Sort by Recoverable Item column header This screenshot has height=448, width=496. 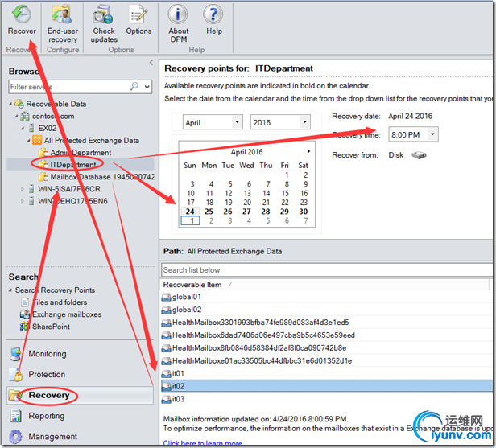(324, 285)
